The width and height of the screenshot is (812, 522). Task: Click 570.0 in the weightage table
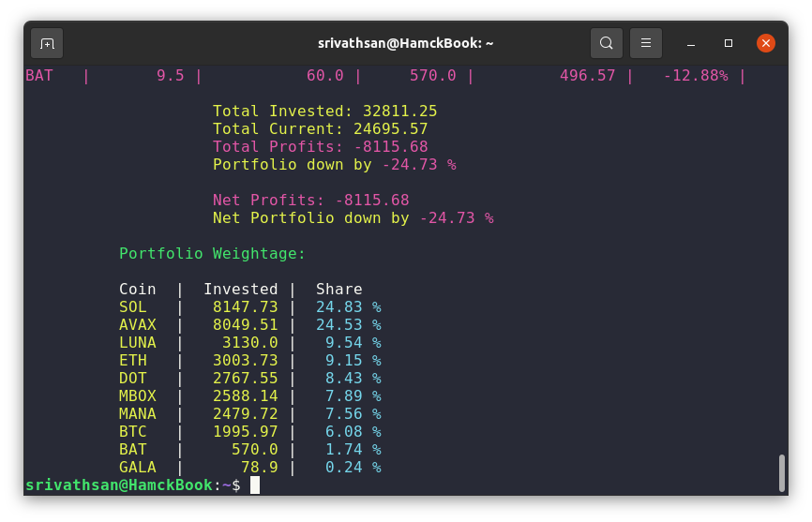pos(254,450)
